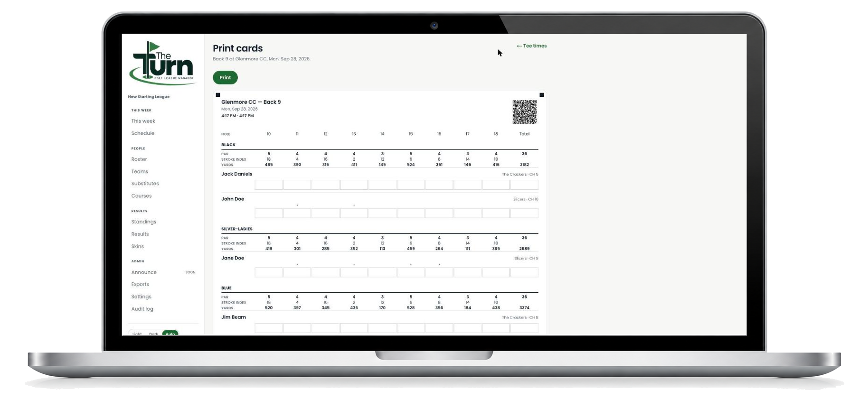Open Exports page

(140, 285)
